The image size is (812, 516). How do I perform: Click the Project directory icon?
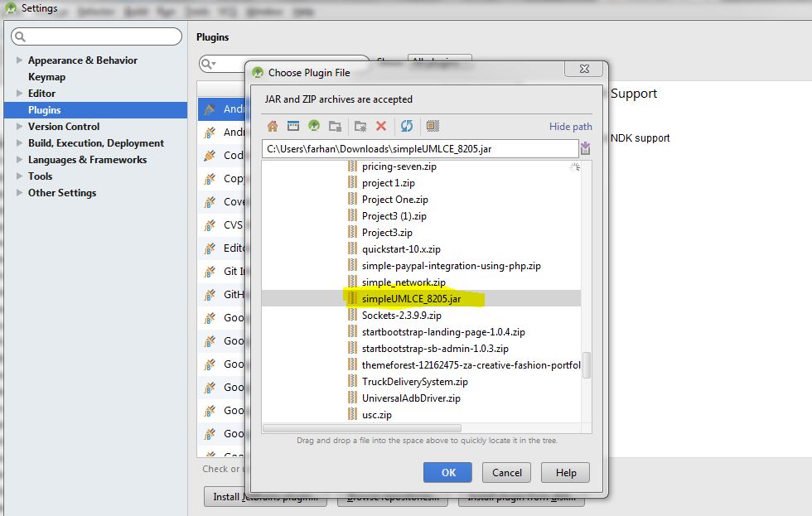tap(315, 126)
